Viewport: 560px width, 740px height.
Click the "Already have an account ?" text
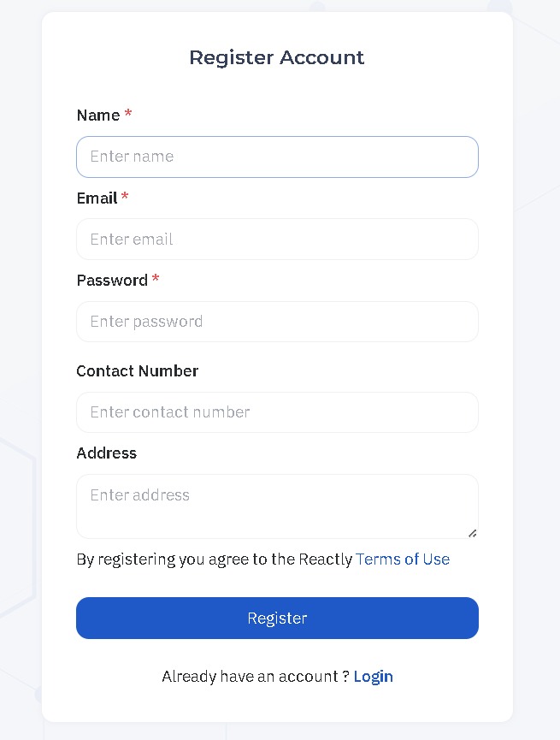[255, 677]
